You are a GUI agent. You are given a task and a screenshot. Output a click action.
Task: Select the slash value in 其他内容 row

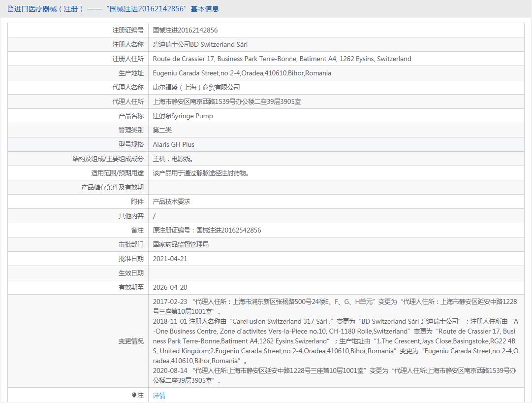click(155, 216)
